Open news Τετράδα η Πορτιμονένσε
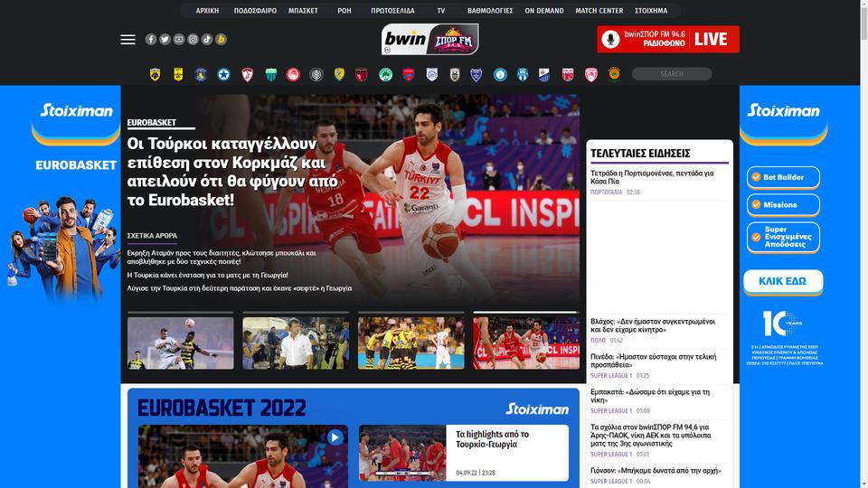Viewport: 868px width, 488px height. point(652,177)
